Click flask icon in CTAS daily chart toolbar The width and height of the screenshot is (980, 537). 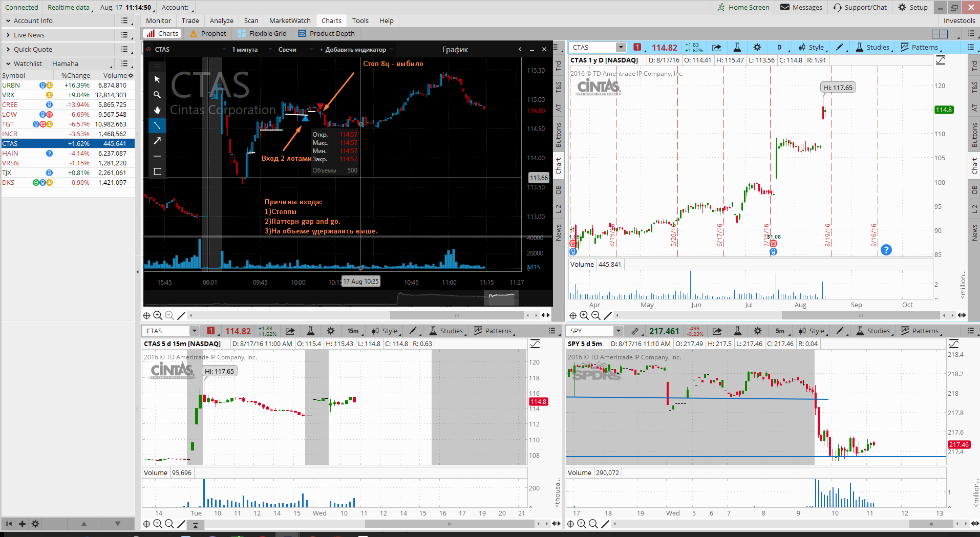737,48
